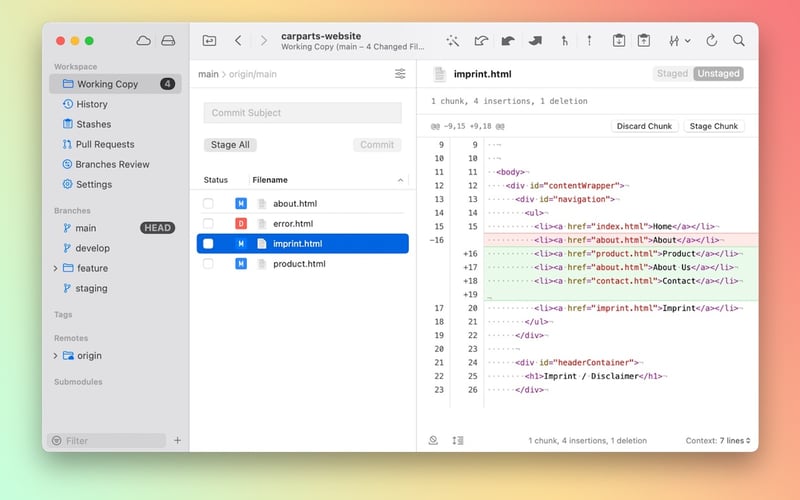The image size is (800, 500).
Task: Click the M status badge of about.html
Action: (241, 204)
